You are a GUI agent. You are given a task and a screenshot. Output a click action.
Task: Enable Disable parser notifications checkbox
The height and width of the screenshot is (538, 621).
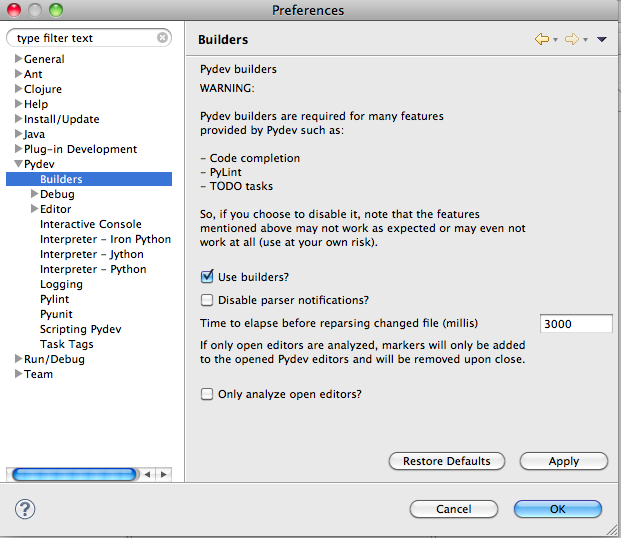[x=207, y=300]
